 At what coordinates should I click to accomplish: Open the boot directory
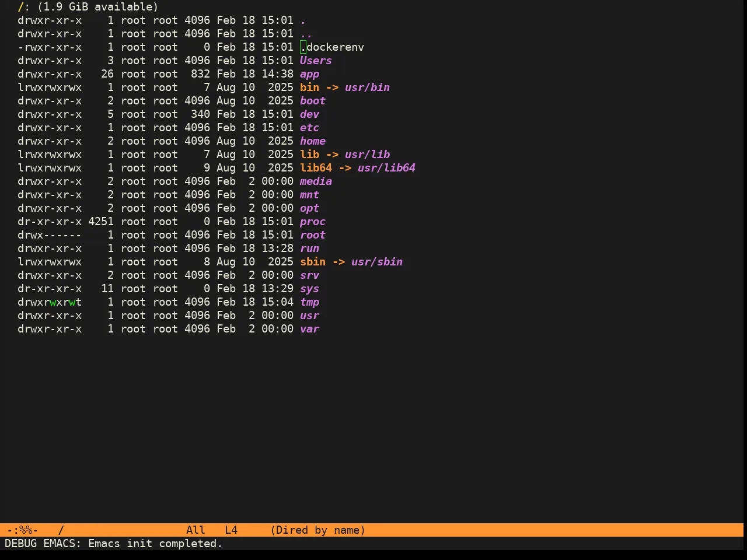click(313, 101)
